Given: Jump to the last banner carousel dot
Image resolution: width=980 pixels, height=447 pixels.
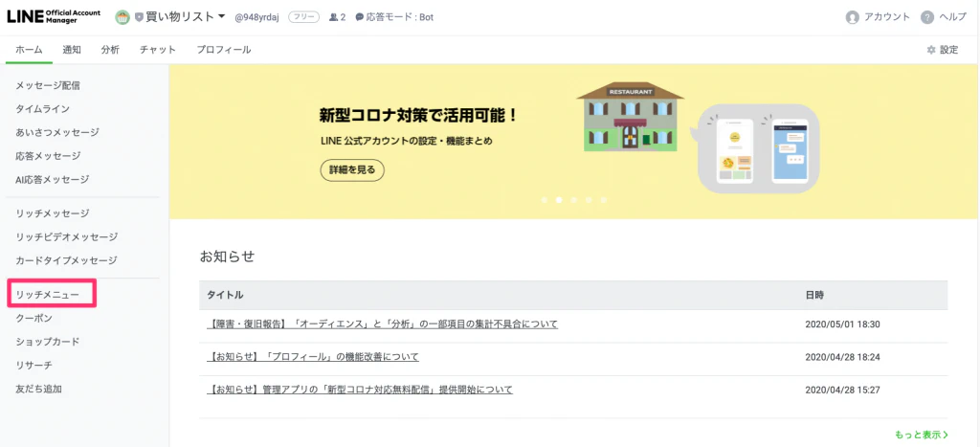Looking at the screenshot, I should pyautogui.click(x=604, y=200).
